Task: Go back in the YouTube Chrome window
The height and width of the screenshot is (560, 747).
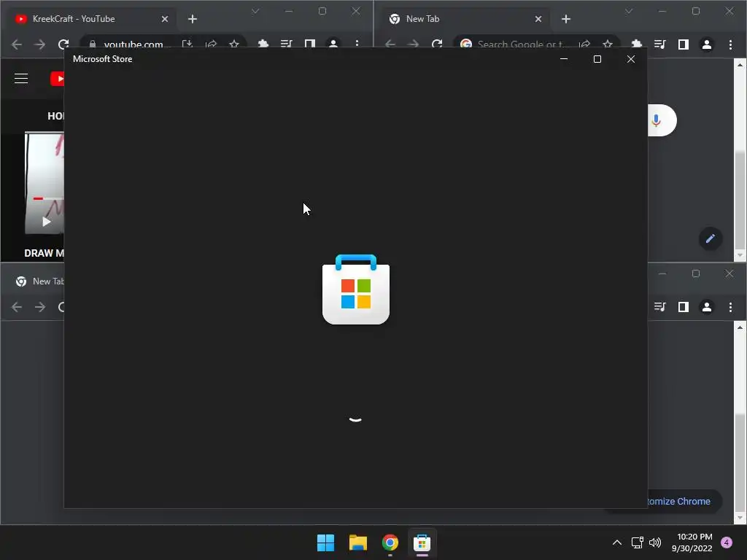Action: click(x=17, y=44)
